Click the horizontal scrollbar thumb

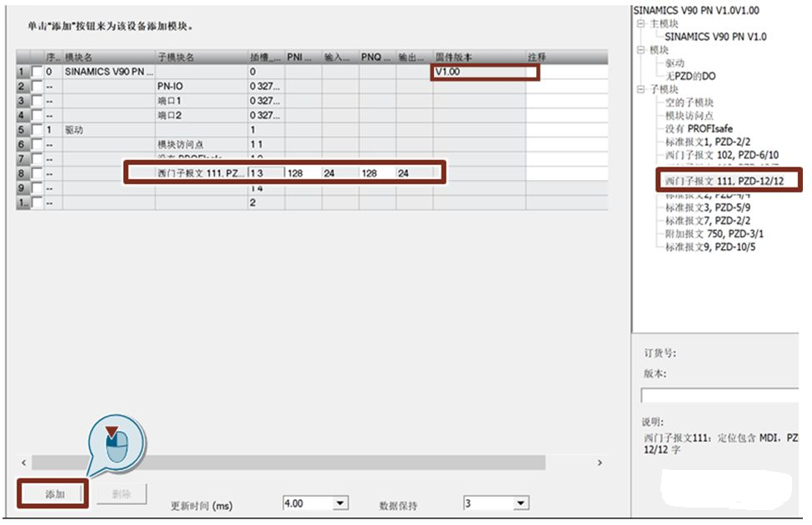[288, 462]
